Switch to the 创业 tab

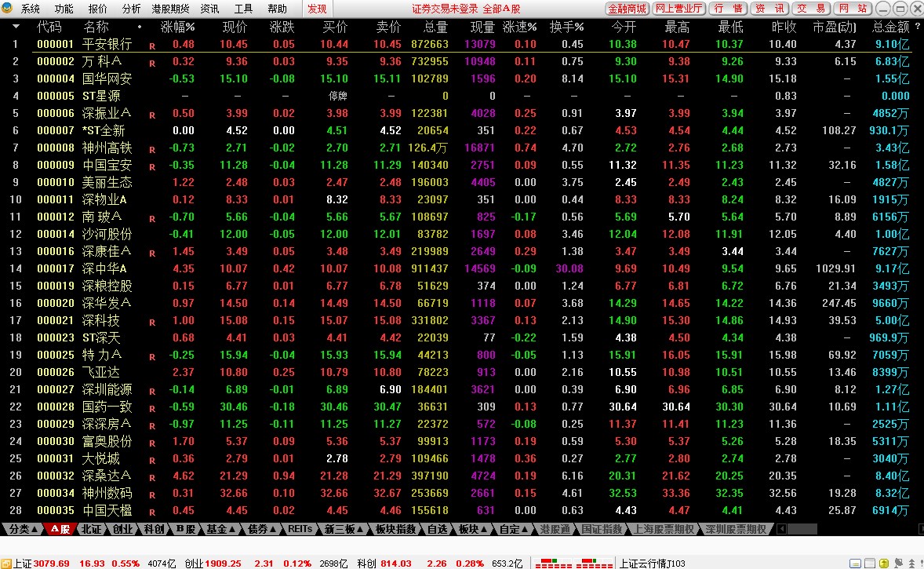point(122,529)
